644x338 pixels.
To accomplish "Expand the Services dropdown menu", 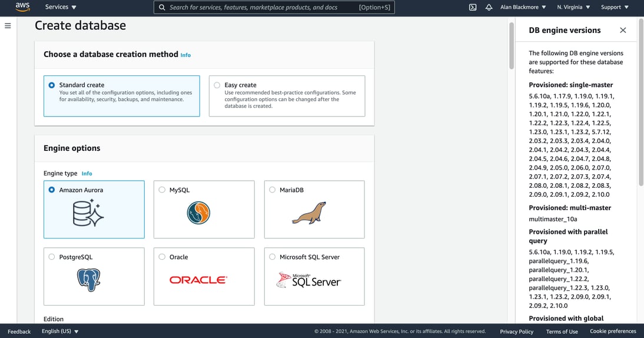I will click(61, 7).
